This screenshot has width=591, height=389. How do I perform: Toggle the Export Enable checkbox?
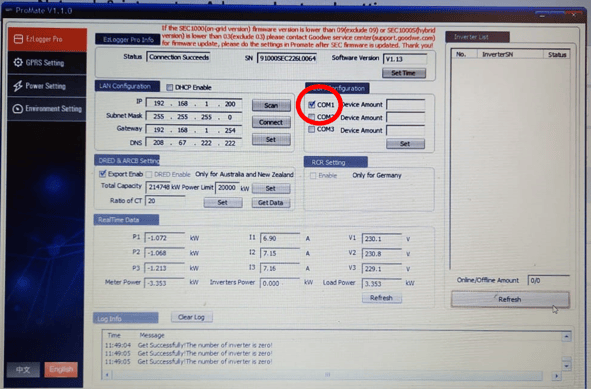[x=102, y=174]
